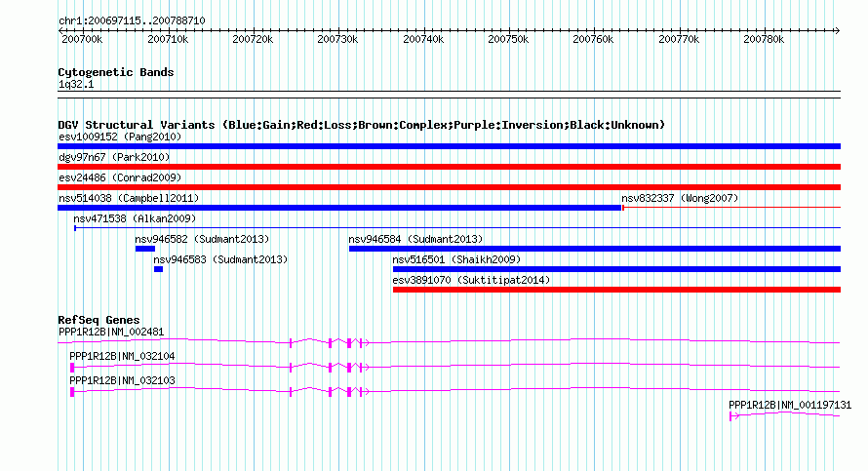Click the left arrowhead of the ruler
Screen dimensions: 868x471
(60, 30)
